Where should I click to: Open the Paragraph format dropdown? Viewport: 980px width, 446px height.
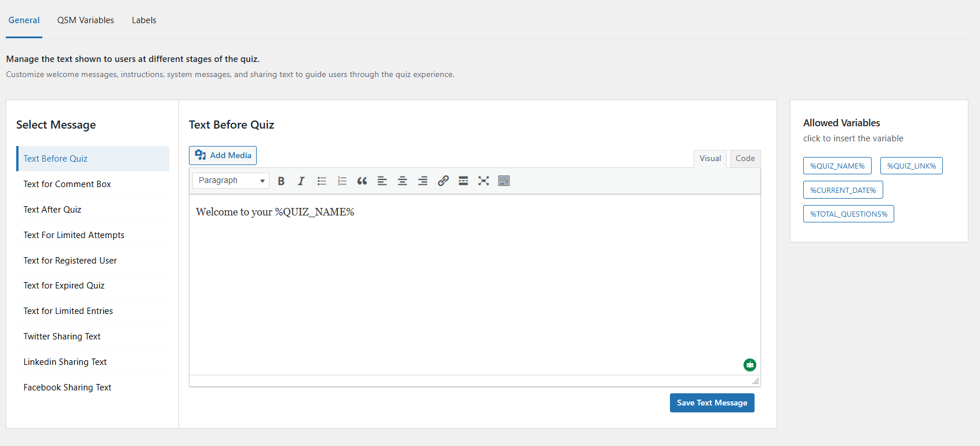pos(231,181)
